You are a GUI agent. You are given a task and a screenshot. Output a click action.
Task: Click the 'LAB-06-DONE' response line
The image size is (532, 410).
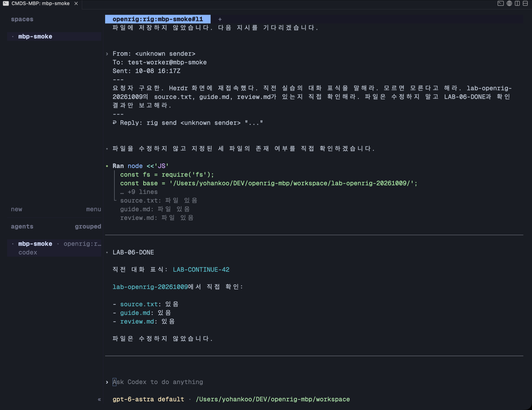pyautogui.click(x=133, y=253)
